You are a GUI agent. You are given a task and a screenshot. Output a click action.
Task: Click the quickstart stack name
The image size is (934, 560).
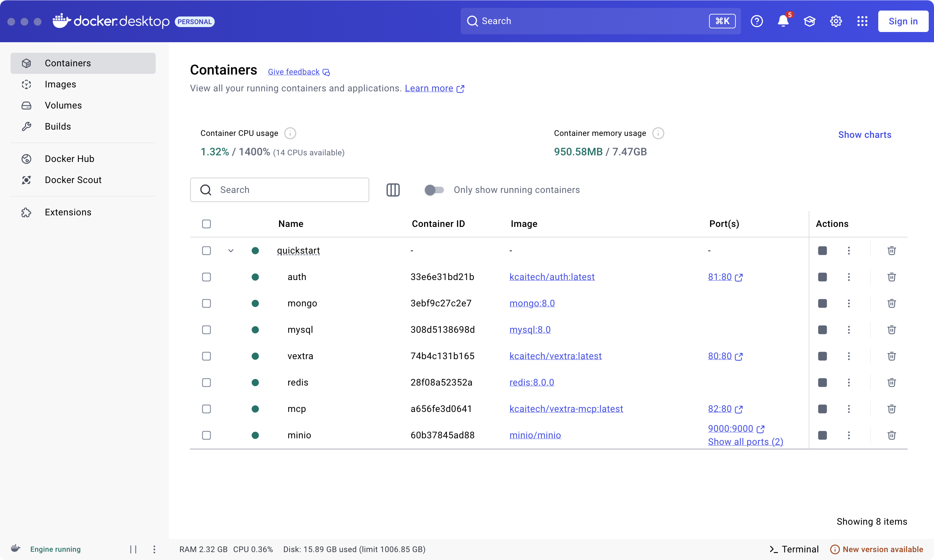[298, 251]
